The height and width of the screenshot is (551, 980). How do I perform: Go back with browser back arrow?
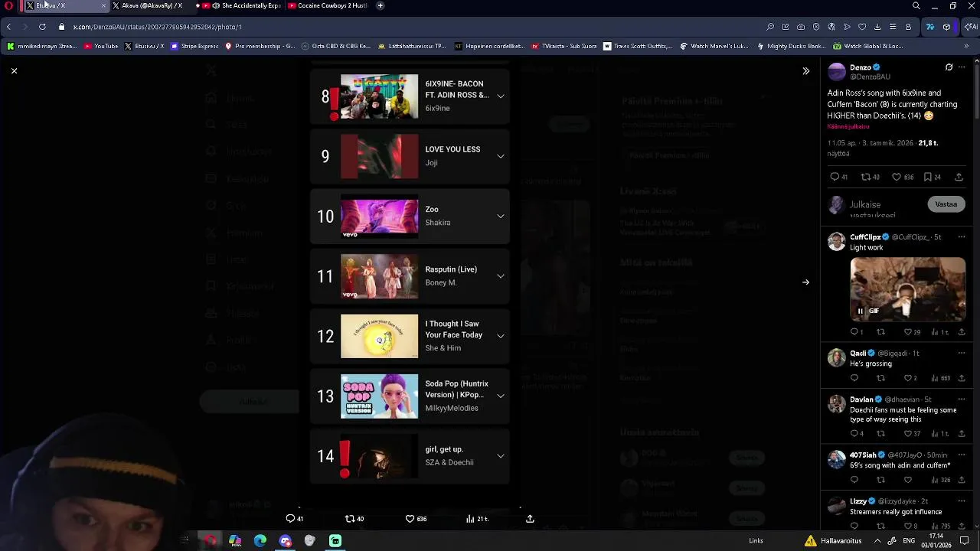click(8, 27)
